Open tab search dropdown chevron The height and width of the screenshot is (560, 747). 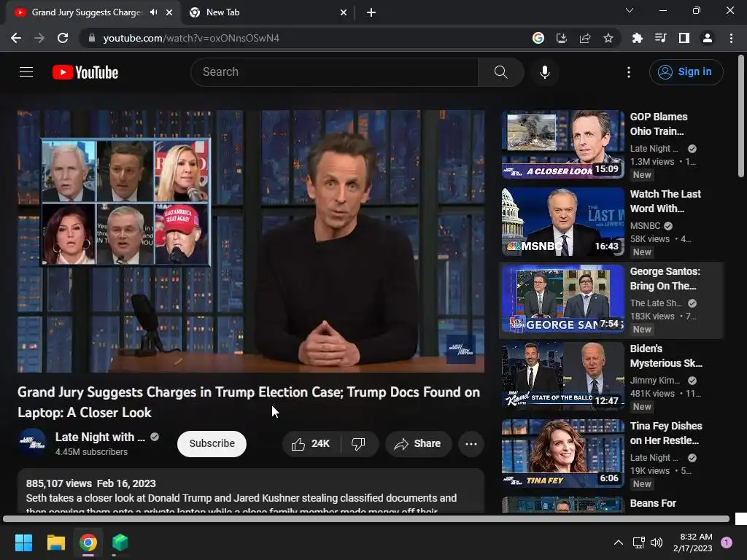(x=630, y=10)
